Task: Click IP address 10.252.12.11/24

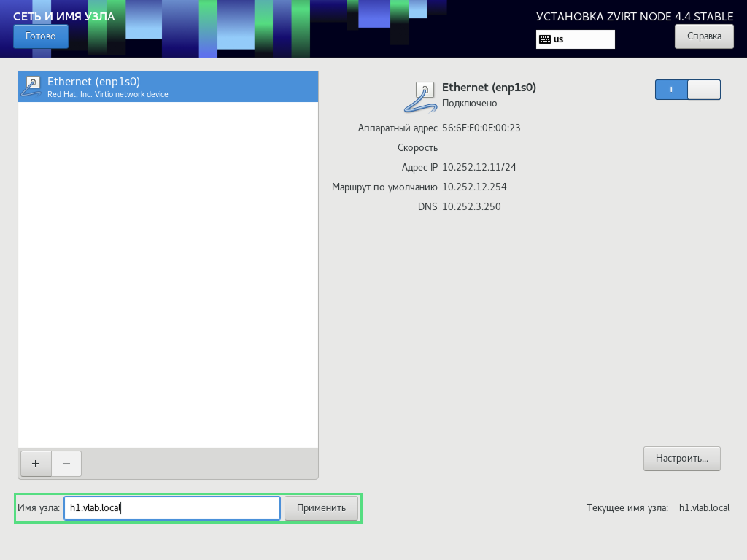Action: tap(479, 167)
